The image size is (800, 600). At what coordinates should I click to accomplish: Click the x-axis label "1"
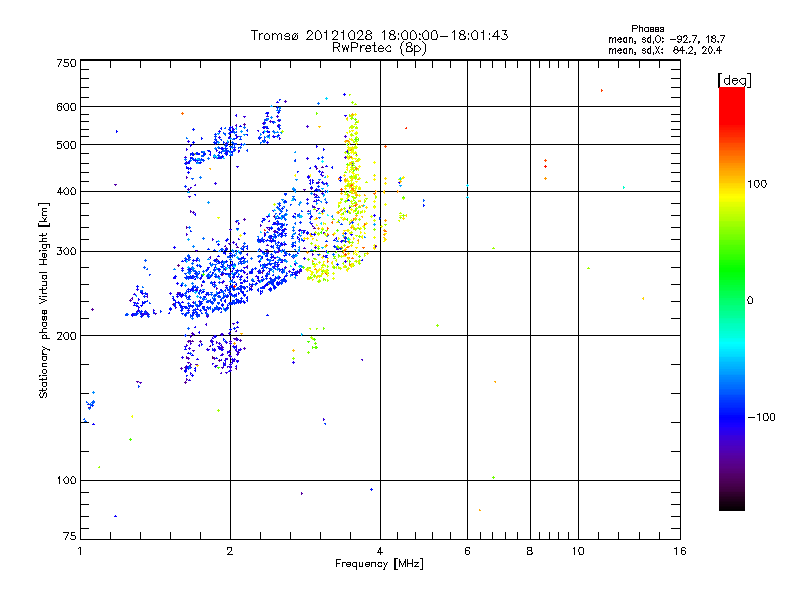(x=81, y=551)
